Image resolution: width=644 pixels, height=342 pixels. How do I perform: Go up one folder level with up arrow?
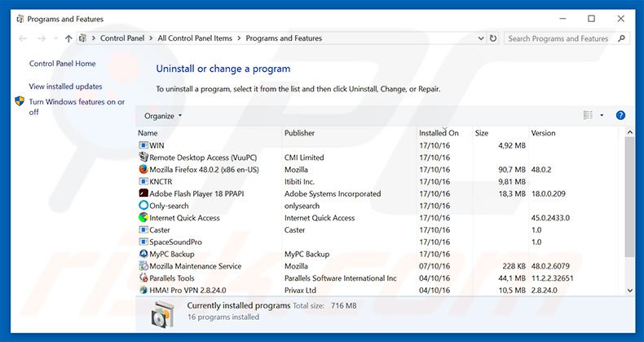[68, 38]
